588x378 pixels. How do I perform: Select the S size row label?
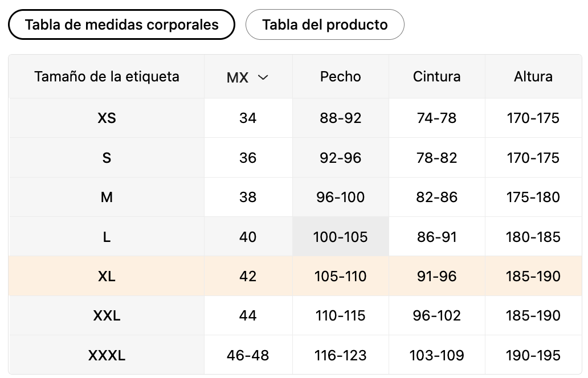point(107,158)
